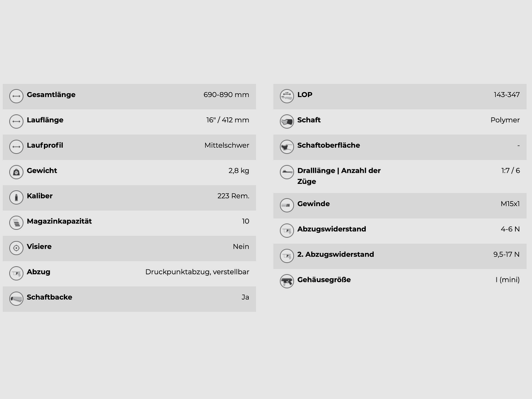Click the Kaliber bullet icon
The width and height of the screenshot is (532, 399).
[16, 198]
